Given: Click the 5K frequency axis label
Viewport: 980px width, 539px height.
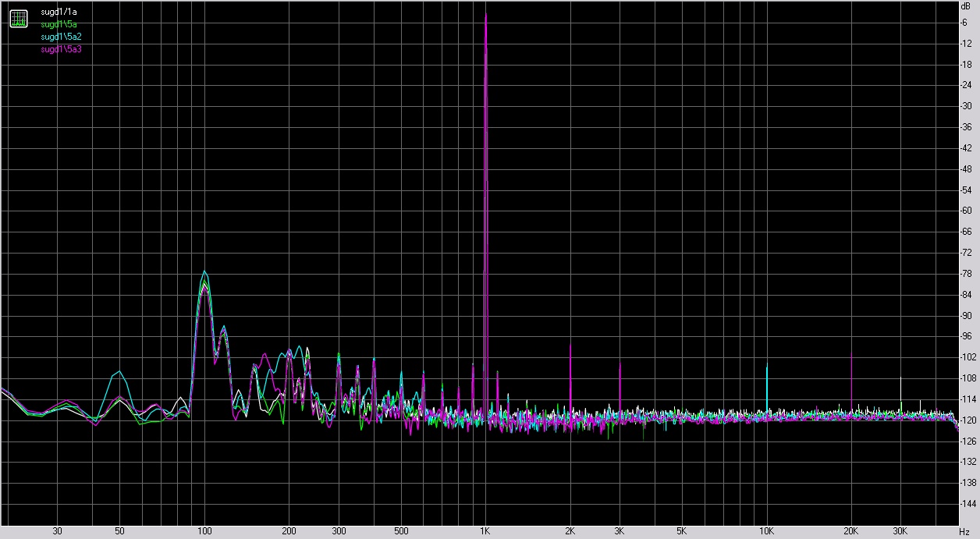Looking at the screenshot, I should (x=682, y=532).
